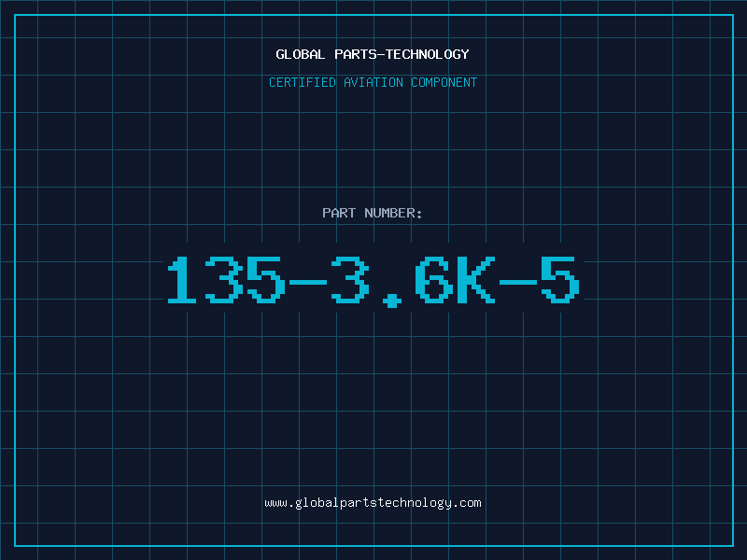Select the part number 135-3.6K-5

click(x=373, y=282)
